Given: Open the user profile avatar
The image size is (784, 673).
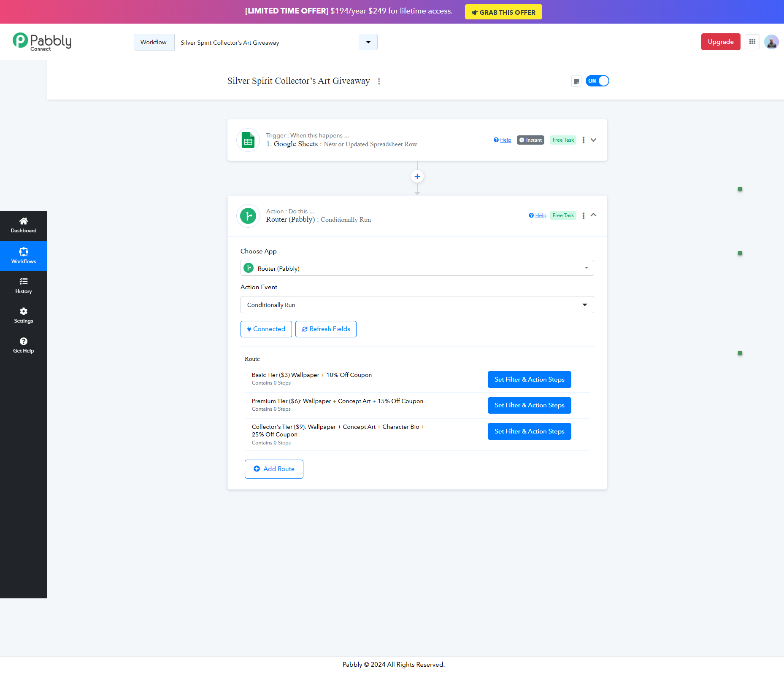Looking at the screenshot, I should (x=771, y=42).
